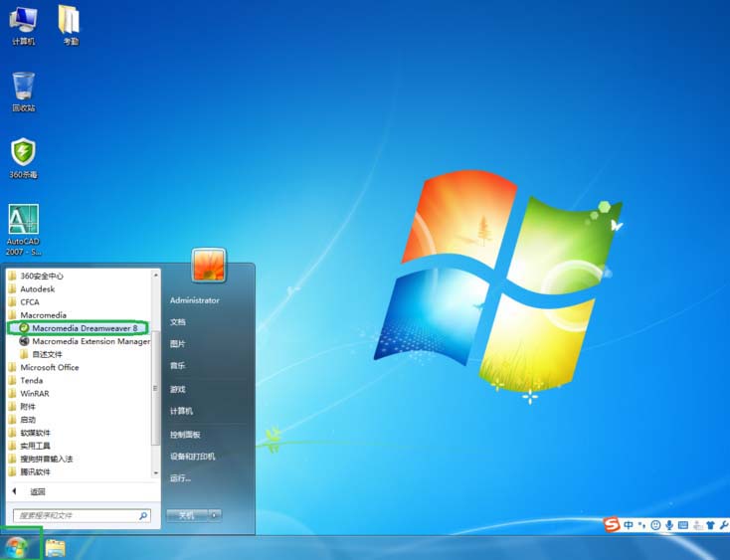Click the Sogou microphone voice input icon
The height and width of the screenshot is (560, 730).
pyautogui.click(x=669, y=525)
